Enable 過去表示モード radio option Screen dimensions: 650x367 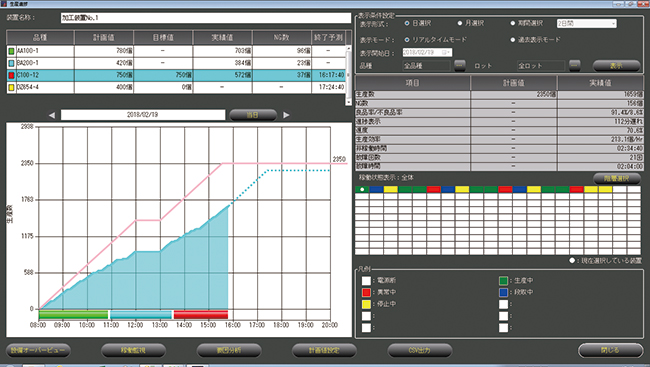513,40
